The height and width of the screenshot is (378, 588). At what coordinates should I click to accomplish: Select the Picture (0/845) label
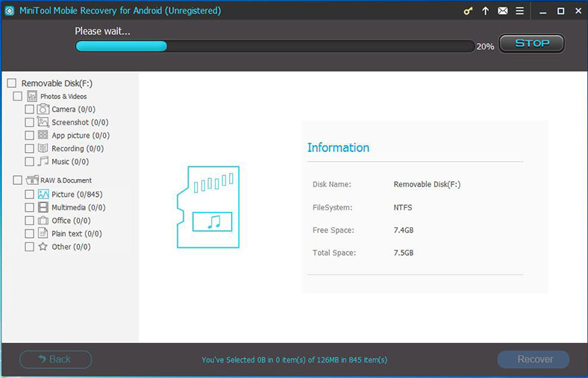tap(77, 195)
